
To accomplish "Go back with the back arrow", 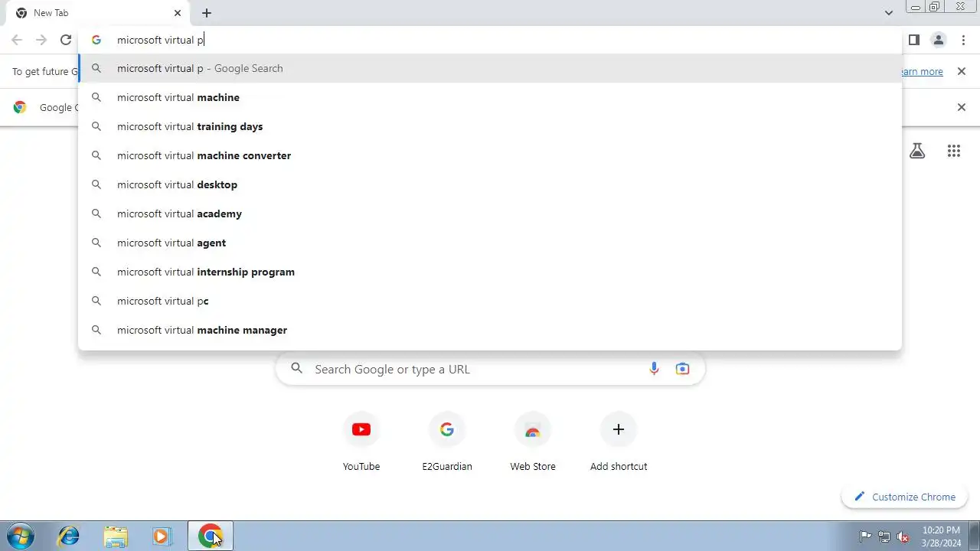I will [17, 40].
